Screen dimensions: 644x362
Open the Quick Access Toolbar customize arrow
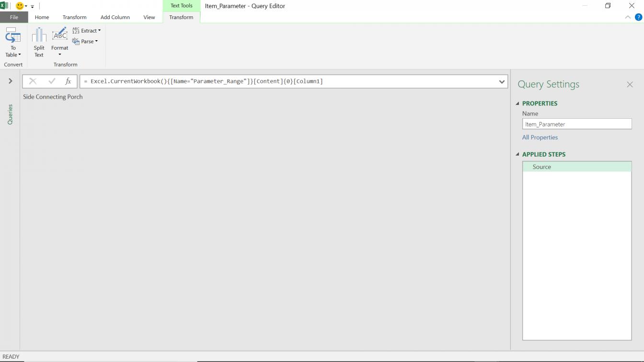click(x=33, y=6)
